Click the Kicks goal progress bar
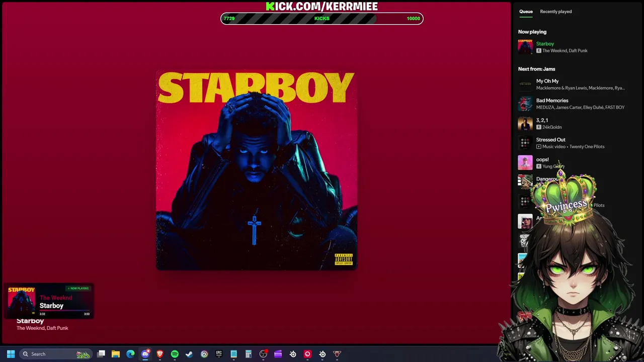The width and height of the screenshot is (644, 362). [x=322, y=19]
